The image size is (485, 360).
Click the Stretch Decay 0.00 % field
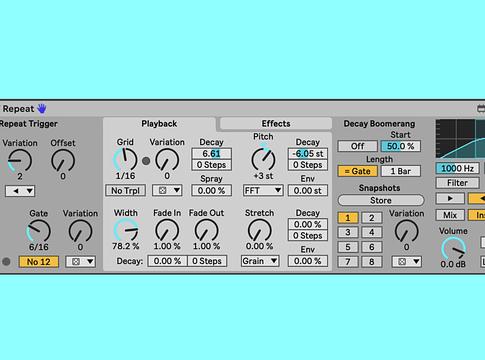tap(308, 224)
